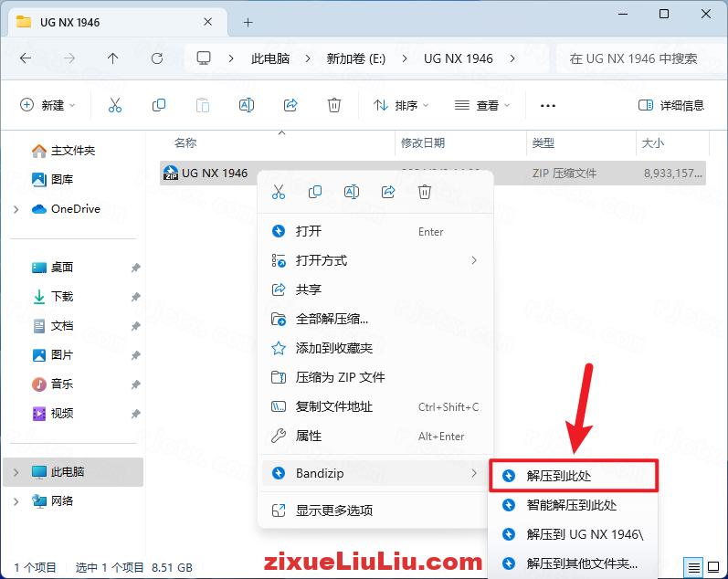Select 智能解压到此处
728x579 pixels.
(x=574, y=505)
